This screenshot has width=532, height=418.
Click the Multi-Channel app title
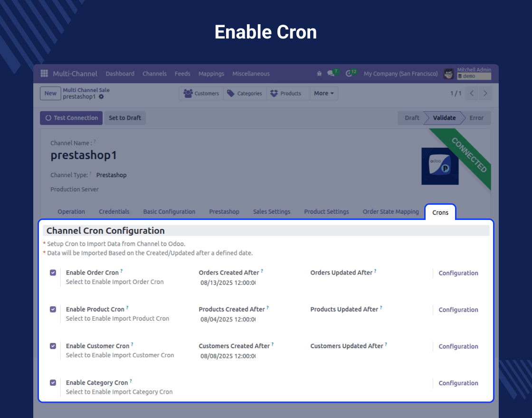tap(75, 74)
